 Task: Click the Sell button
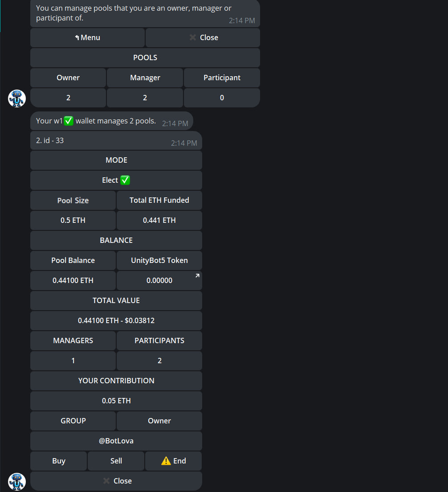pos(116,462)
